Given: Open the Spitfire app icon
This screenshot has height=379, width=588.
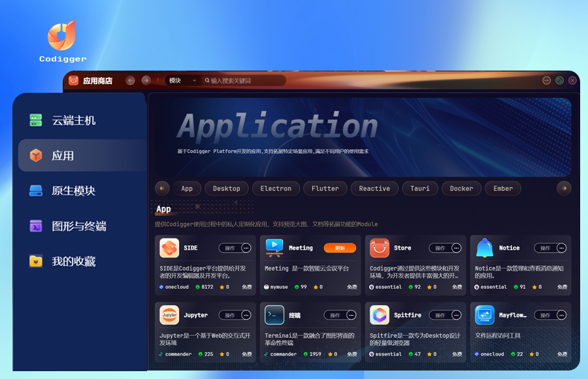Looking at the screenshot, I should tap(380, 315).
